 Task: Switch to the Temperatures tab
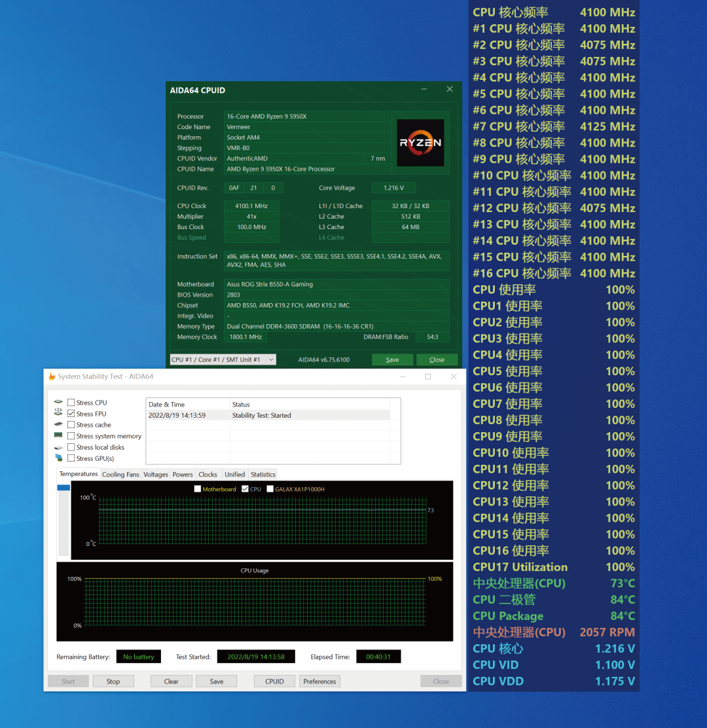[79, 474]
